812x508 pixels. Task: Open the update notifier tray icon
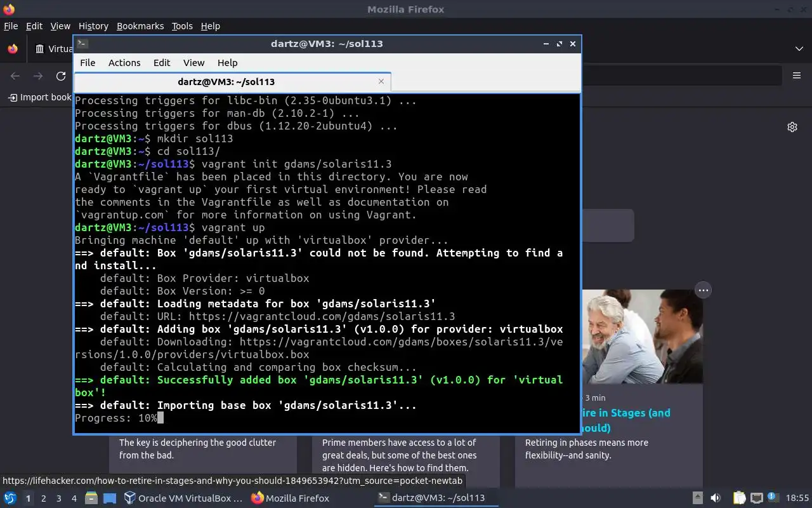coord(773,498)
